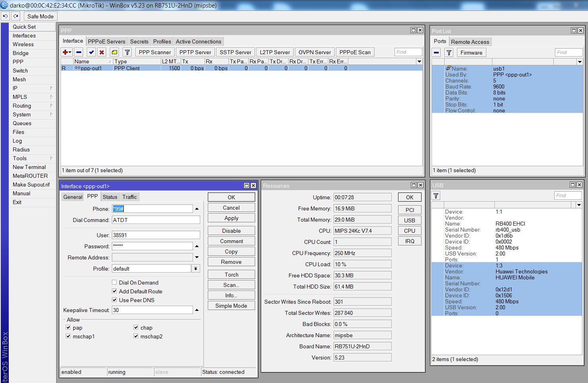Uncheck Add Default Route
This screenshot has height=383, width=588.
[114, 291]
